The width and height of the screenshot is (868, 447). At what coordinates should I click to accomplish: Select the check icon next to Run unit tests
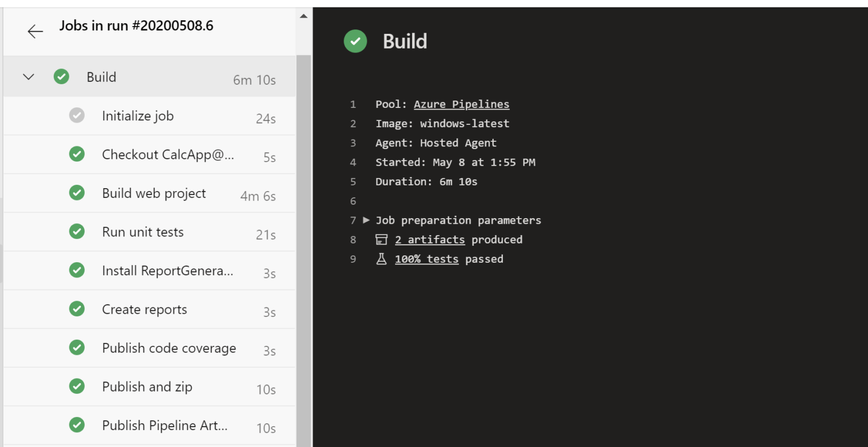(76, 232)
